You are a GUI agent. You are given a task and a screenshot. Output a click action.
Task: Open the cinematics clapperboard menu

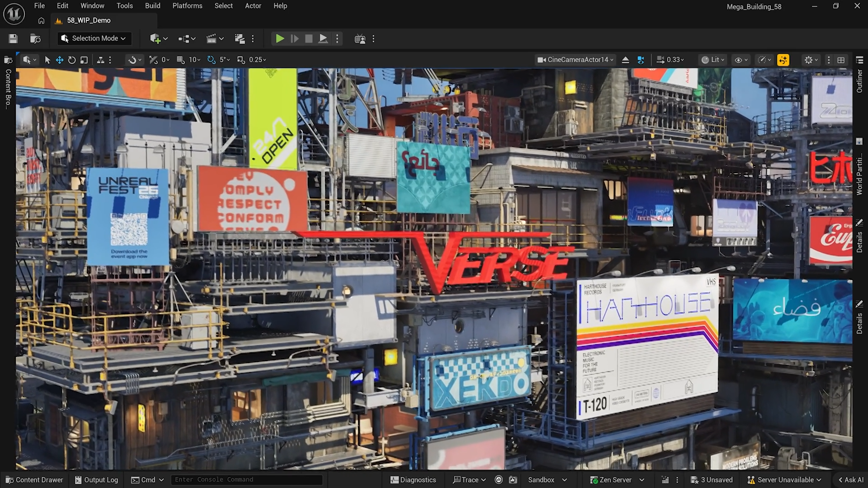(215, 39)
